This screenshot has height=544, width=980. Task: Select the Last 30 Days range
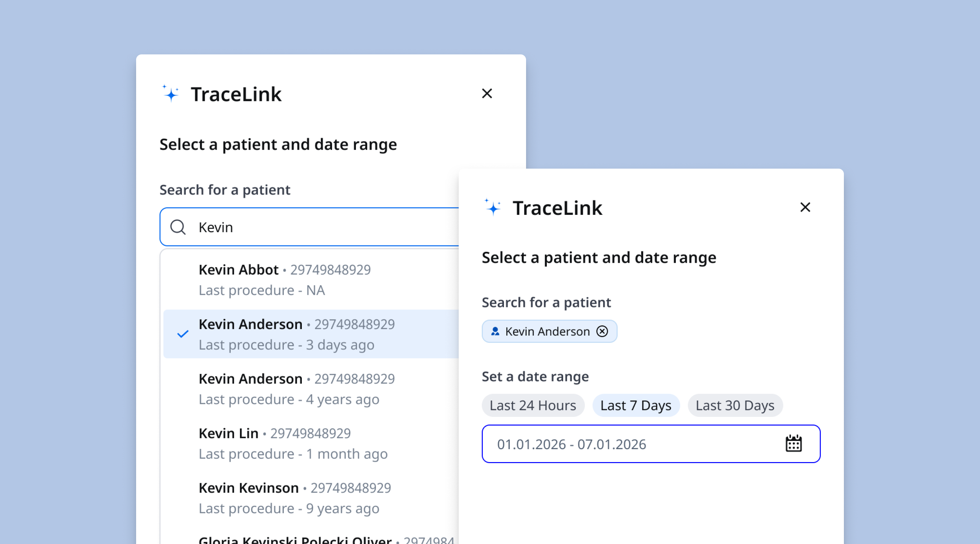point(735,406)
